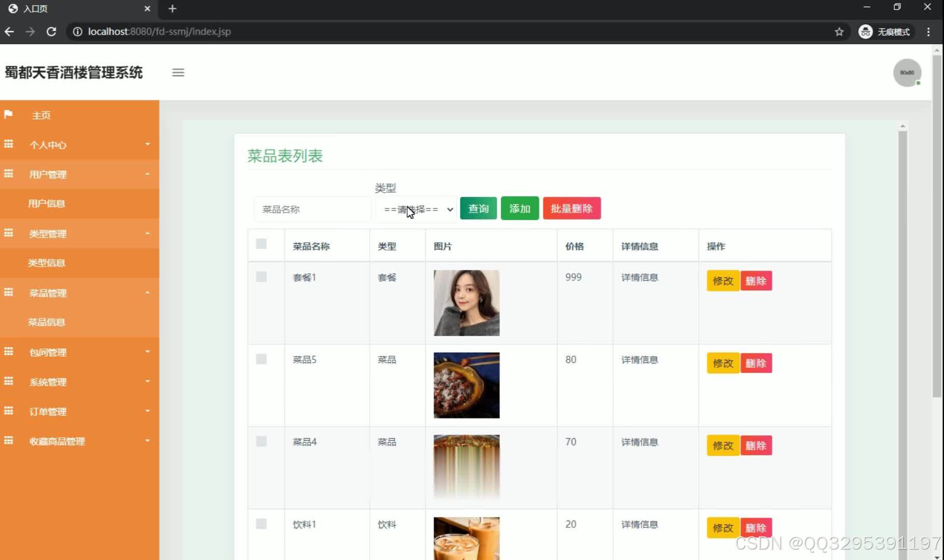Click 修改 for 菜品4
Screen dimensions: 944x560
click(723, 445)
